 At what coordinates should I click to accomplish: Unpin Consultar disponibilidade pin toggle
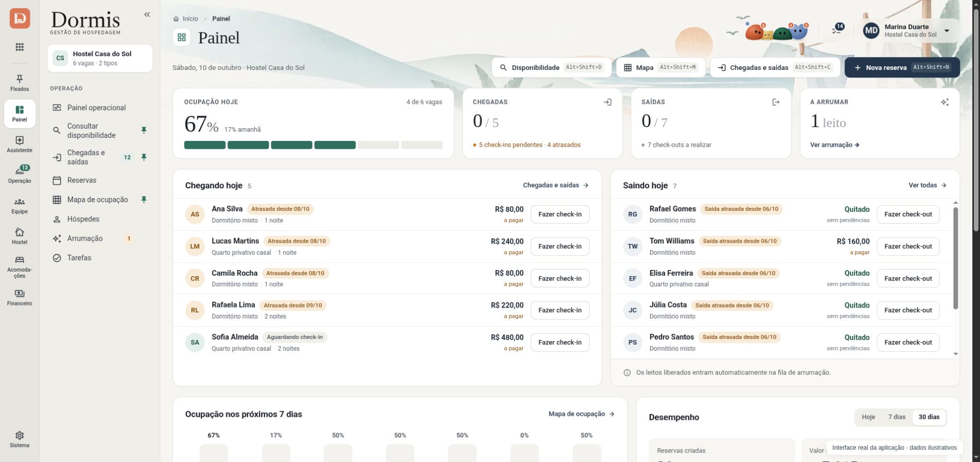click(144, 131)
